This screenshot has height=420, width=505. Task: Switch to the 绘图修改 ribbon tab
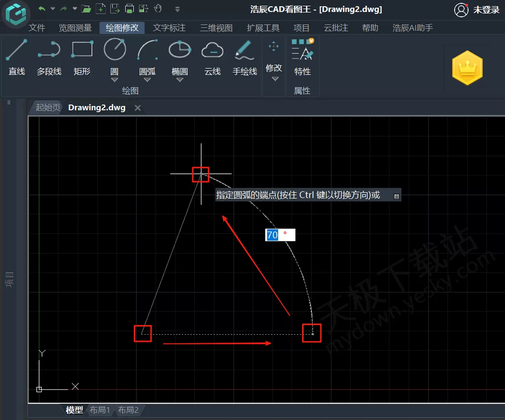click(122, 28)
